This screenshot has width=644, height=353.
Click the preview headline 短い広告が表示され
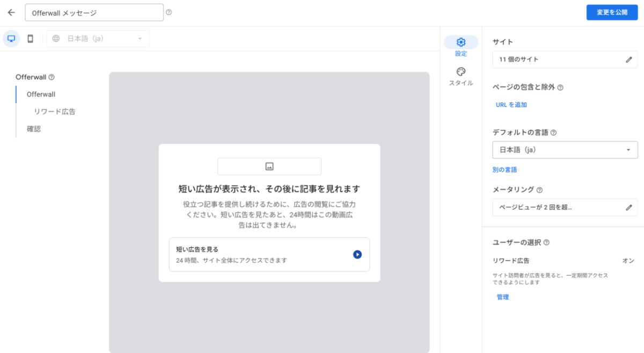[x=269, y=189]
